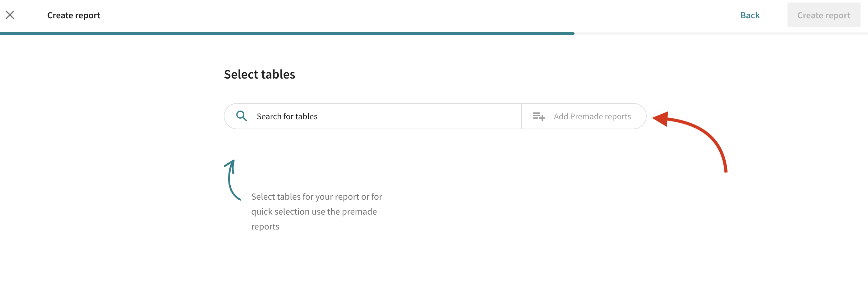Click the divider between search and premade reports
Image resolution: width=868 pixels, height=300 pixels.
point(521,116)
